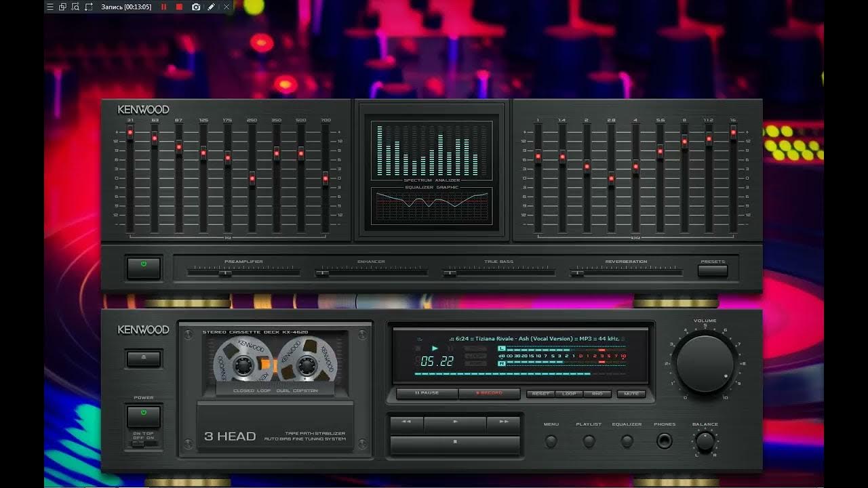Take a screenshot with the camera icon

click(x=196, y=7)
